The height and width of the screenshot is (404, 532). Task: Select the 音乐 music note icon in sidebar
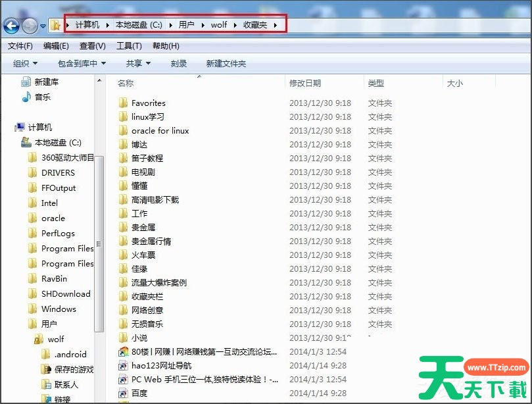[x=26, y=97]
